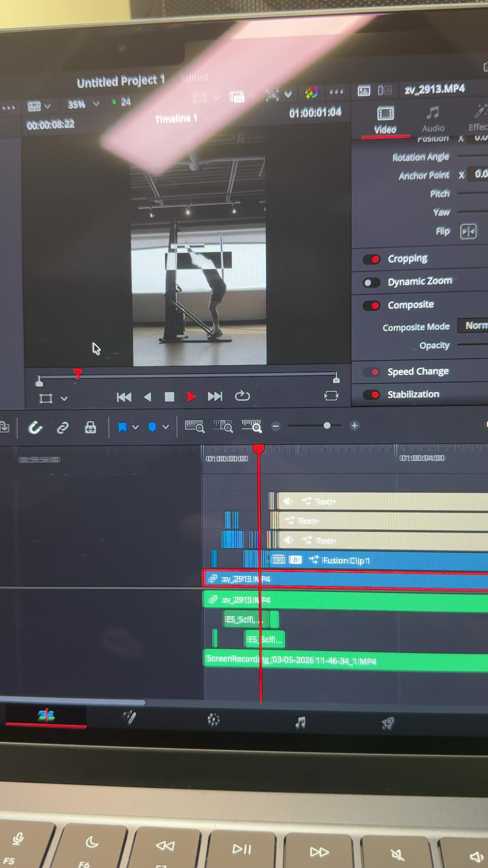Open the Fusion page tab

click(129, 718)
